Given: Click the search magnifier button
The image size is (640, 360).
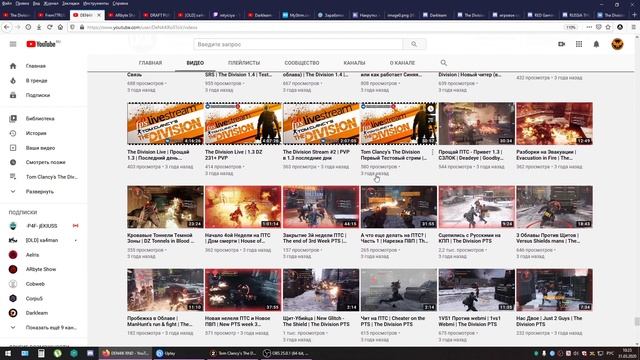Looking at the screenshot, I should [x=414, y=44].
